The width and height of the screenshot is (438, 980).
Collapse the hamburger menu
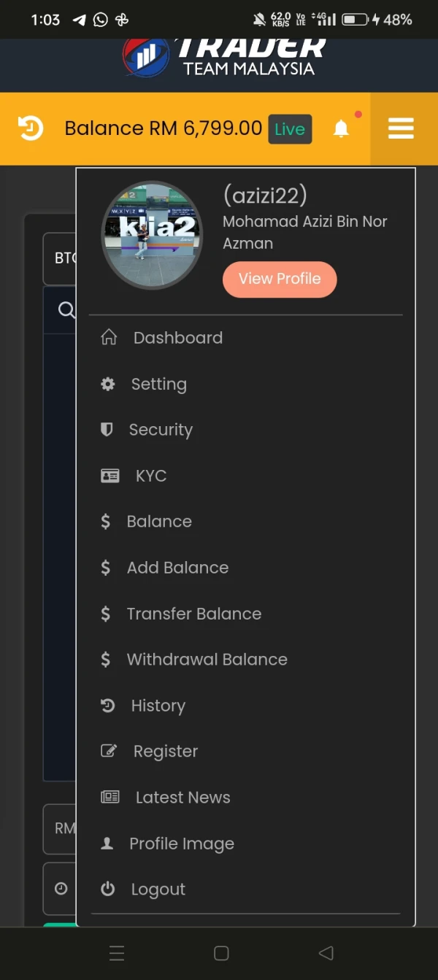pyautogui.click(x=401, y=128)
